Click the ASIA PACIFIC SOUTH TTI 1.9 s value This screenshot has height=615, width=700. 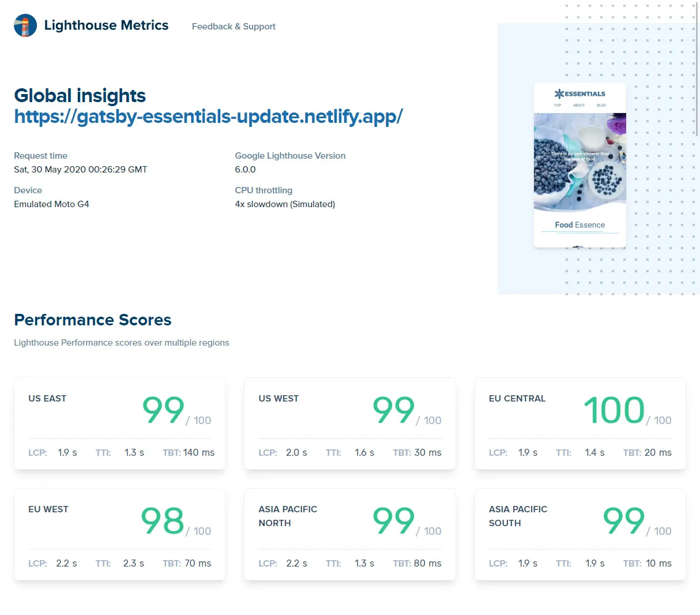pyautogui.click(x=595, y=564)
